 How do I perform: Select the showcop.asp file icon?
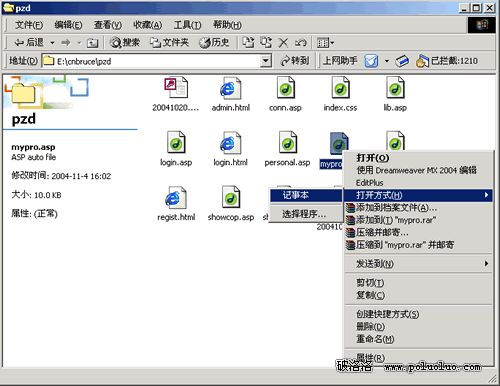(x=231, y=198)
